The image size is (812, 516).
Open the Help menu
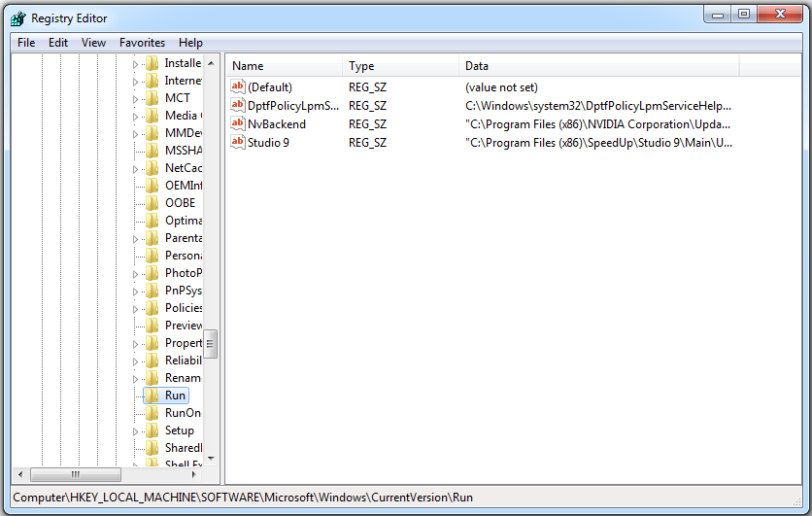[190, 43]
